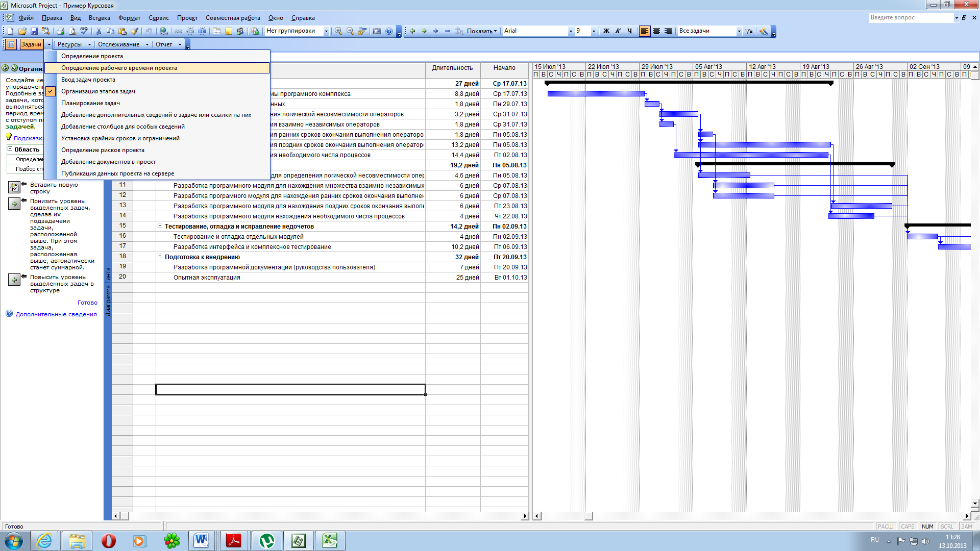Toggle the align left button

point(645,31)
